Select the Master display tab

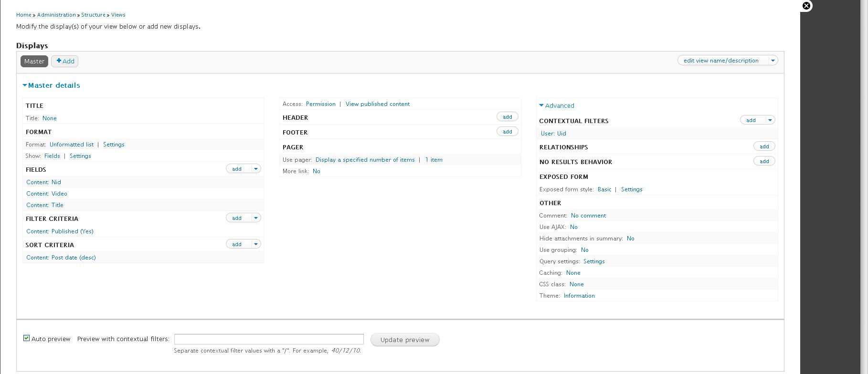[x=34, y=61]
